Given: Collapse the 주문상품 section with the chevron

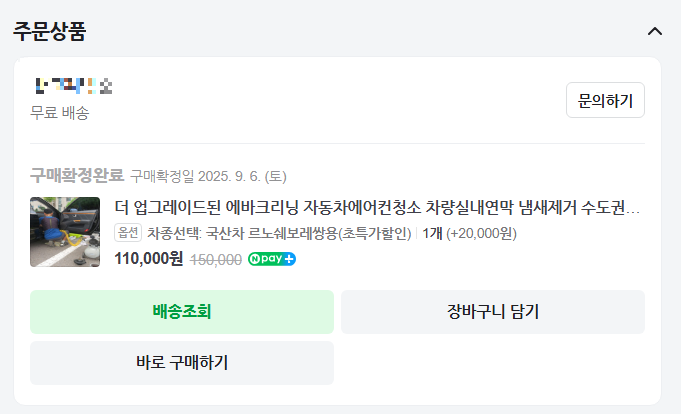Looking at the screenshot, I should click(655, 31).
